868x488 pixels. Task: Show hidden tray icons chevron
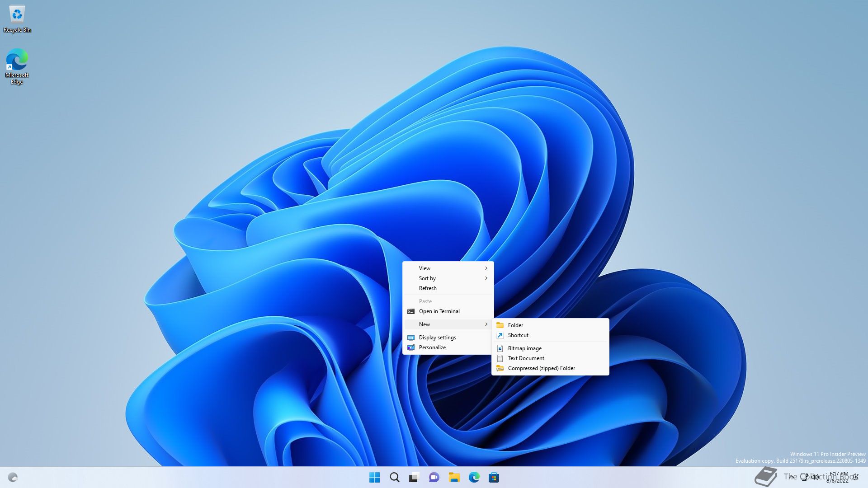792,477
